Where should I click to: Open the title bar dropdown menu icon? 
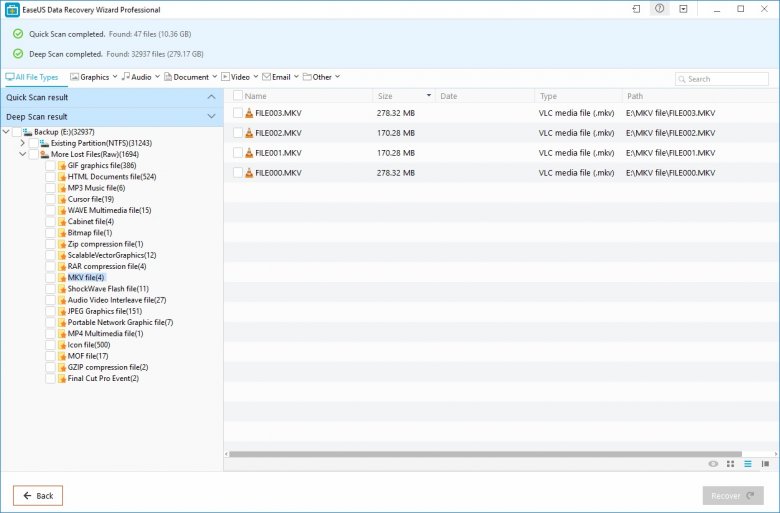[x=683, y=9]
